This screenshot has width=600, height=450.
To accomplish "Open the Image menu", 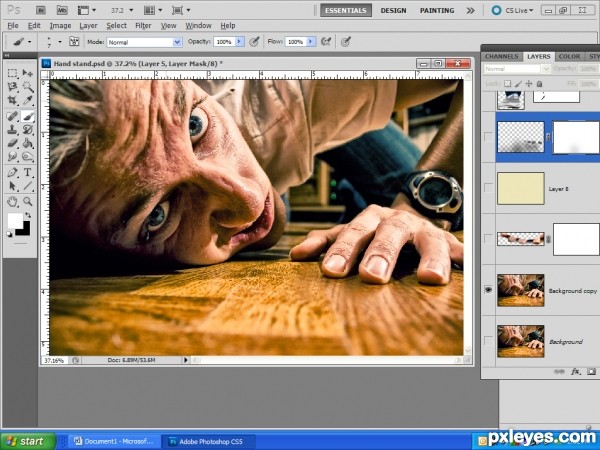I will (60, 26).
